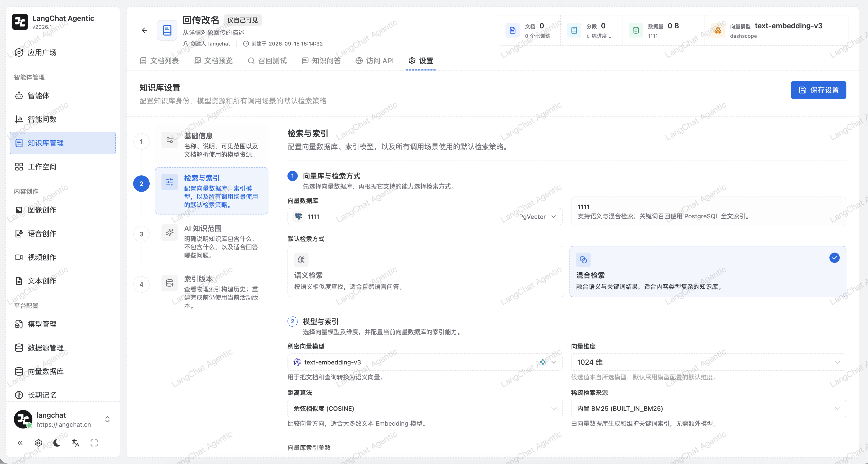The height and width of the screenshot is (464, 868).
Task: Open the 向量数据库 PgVector dropdown
Action: point(425,217)
